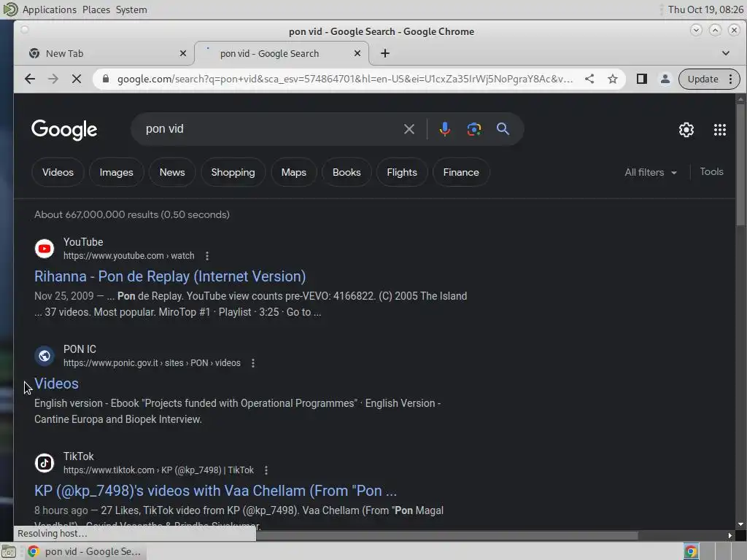Start voice search with the microphone
This screenshot has height=560, width=747.
(x=444, y=129)
